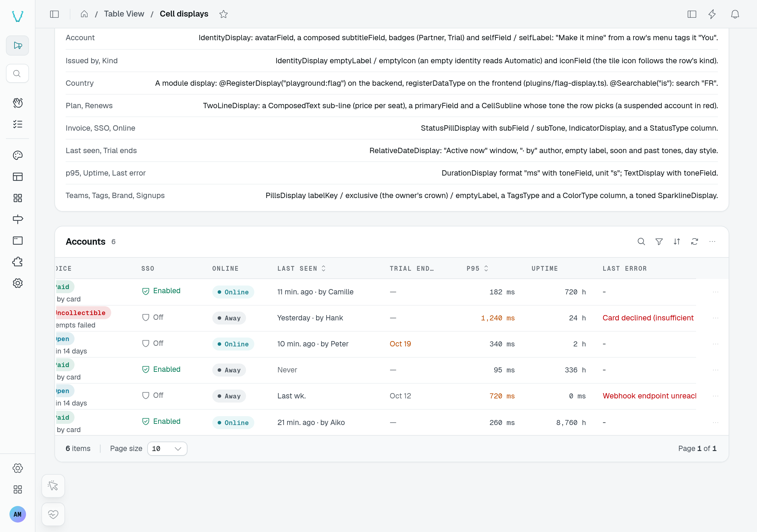Open the waving hand sidebar item
757x532 pixels.
click(17, 103)
